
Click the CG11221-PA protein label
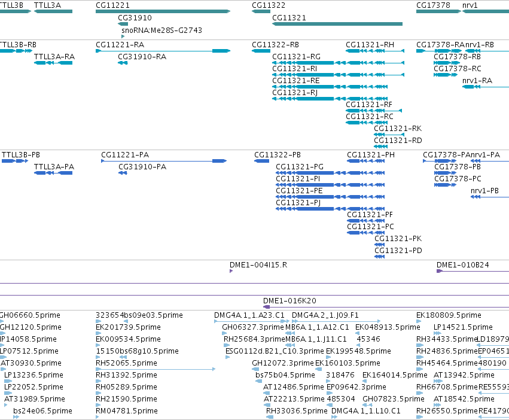125,154
